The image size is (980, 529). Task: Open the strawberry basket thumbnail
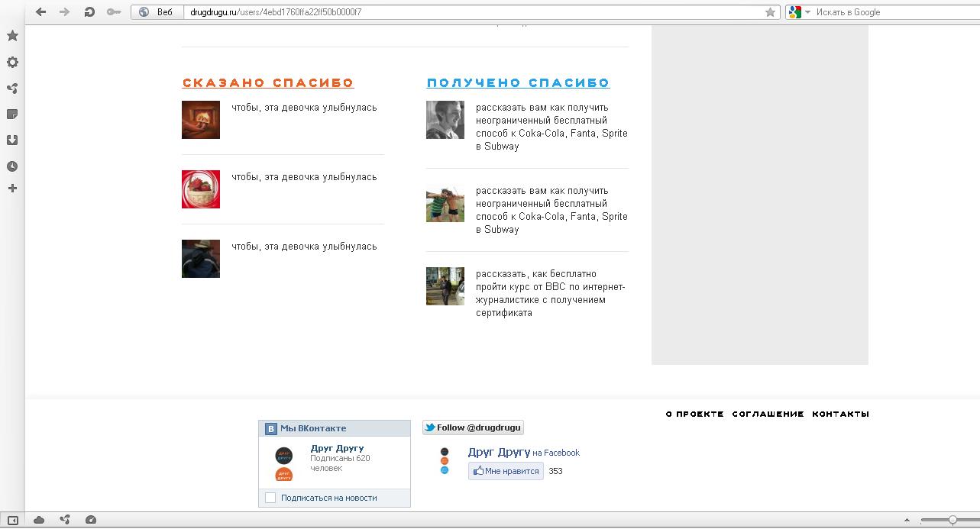click(201, 189)
